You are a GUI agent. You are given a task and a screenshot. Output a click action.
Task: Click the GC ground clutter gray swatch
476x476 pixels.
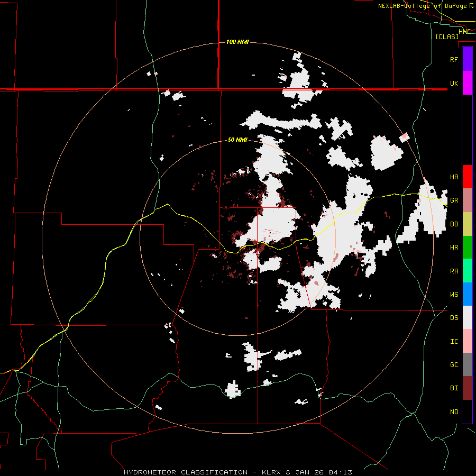click(467, 364)
